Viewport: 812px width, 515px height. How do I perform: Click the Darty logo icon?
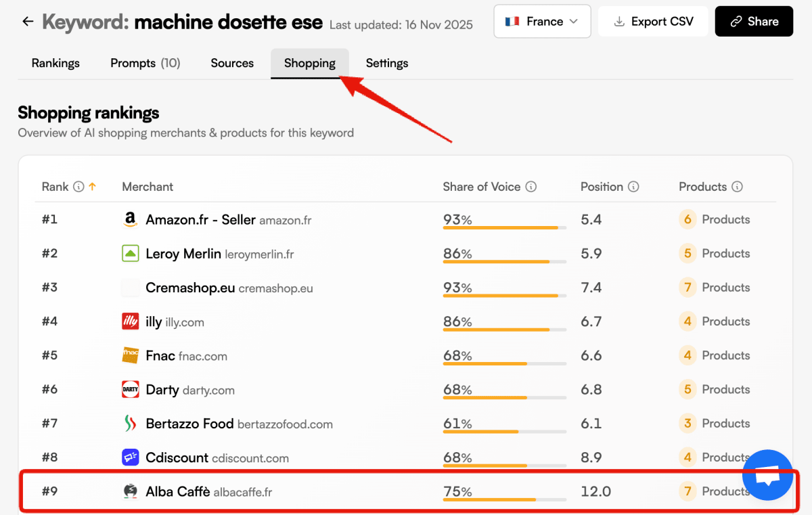(x=130, y=389)
